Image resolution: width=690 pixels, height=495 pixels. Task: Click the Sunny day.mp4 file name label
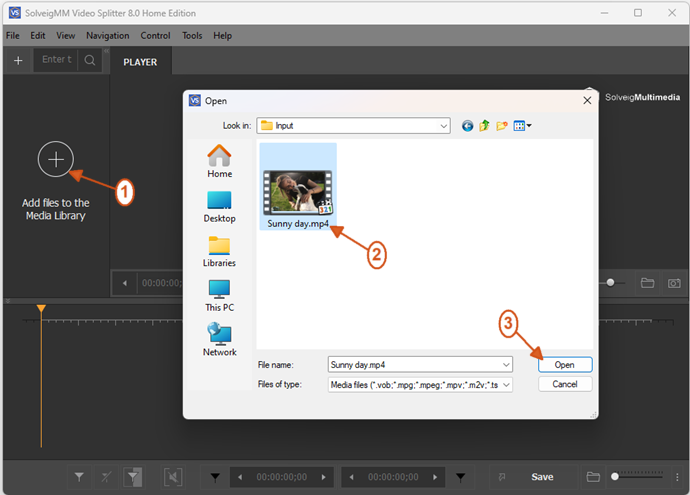(298, 224)
